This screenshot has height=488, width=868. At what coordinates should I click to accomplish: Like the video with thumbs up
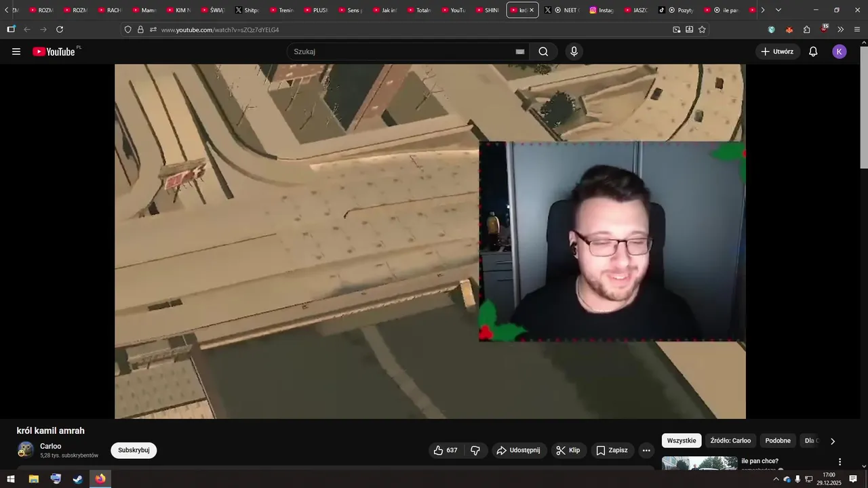pos(445,450)
